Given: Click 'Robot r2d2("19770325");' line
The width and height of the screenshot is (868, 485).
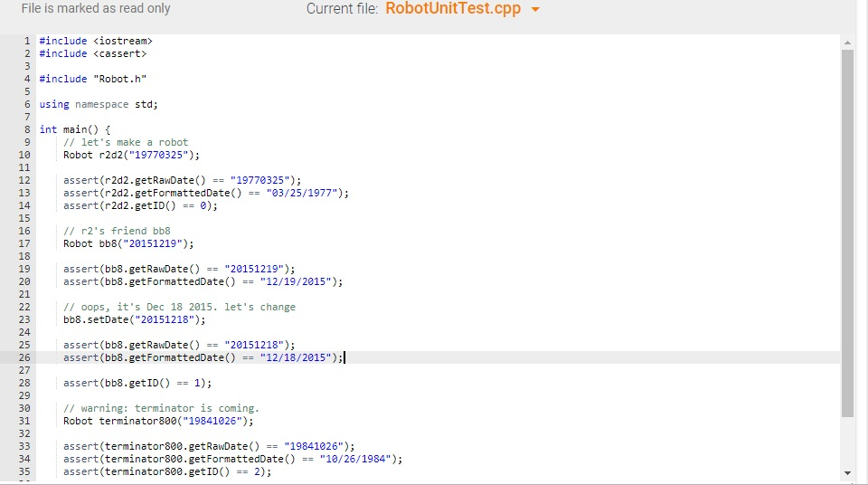Looking at the screenshot, I should 131,156.
